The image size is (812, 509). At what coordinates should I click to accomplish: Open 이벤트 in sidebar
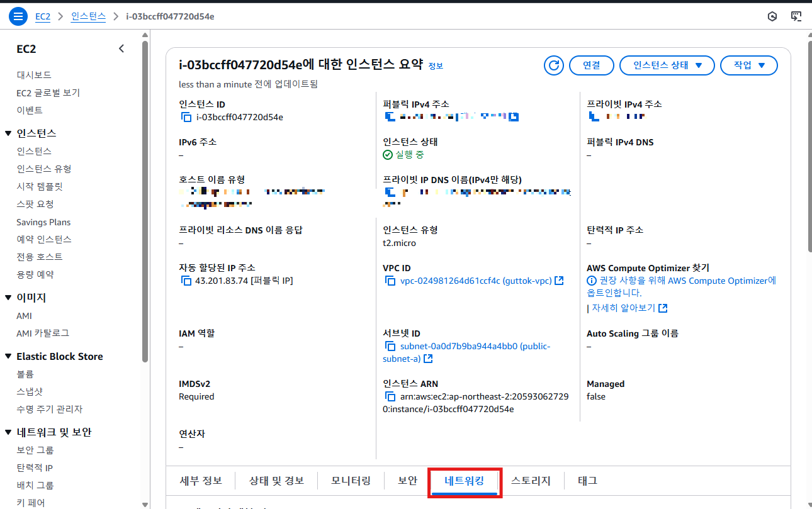[x=30, y=110]
